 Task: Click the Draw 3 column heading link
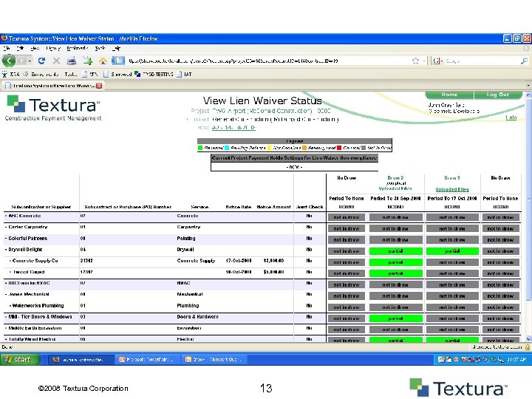[x=452, y=178]
